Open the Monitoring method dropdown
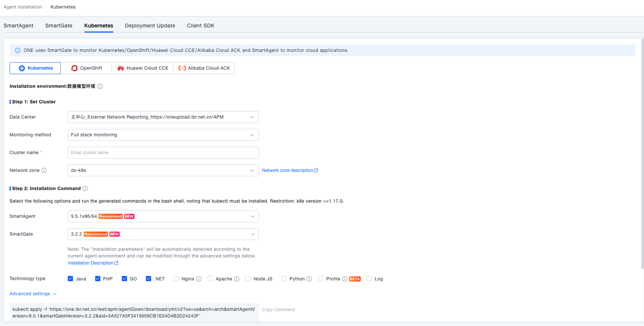 (163, 135)
